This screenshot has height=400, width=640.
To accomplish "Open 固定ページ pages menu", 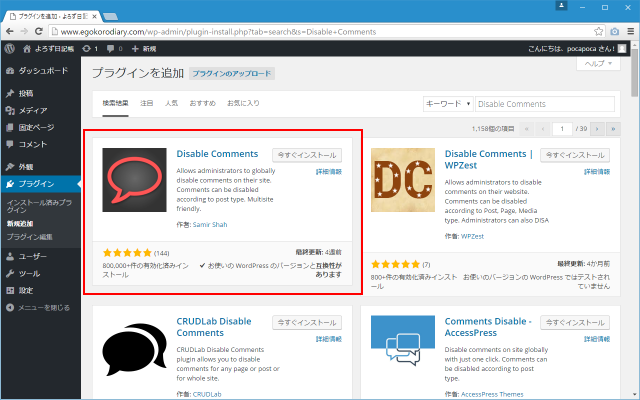I will pos(40,127).
